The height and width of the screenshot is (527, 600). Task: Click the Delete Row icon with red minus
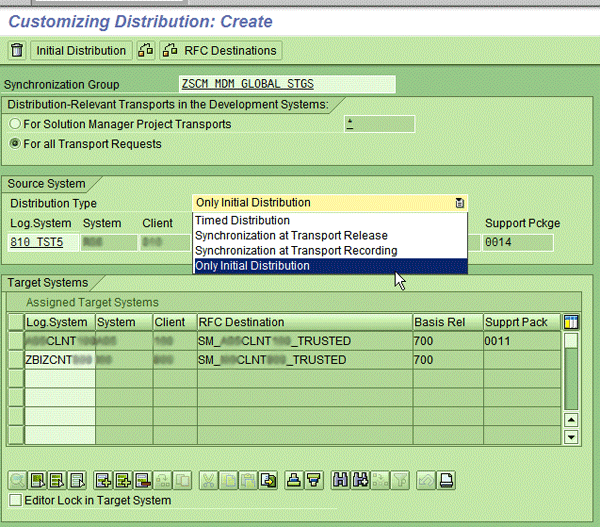pyautogui.click(x=143, y=480)
